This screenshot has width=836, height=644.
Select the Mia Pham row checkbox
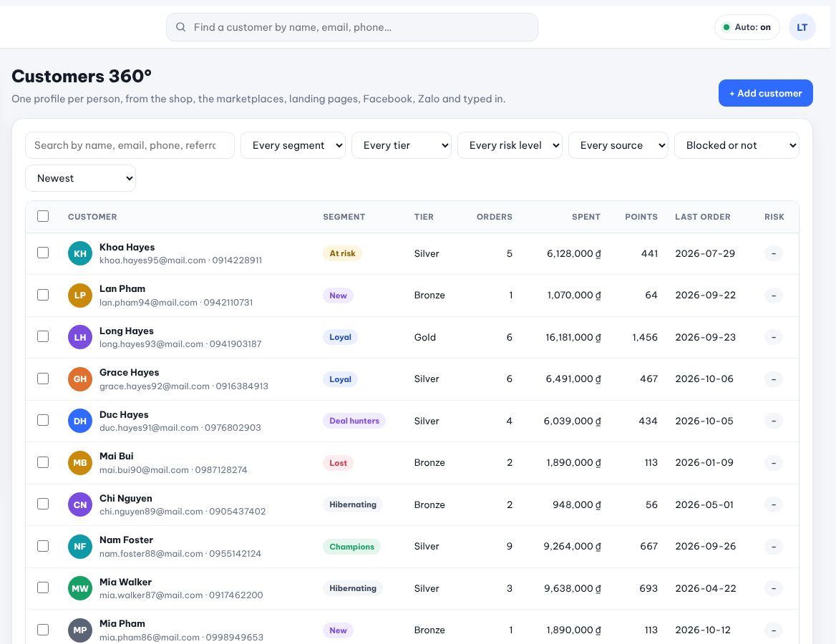43,630
